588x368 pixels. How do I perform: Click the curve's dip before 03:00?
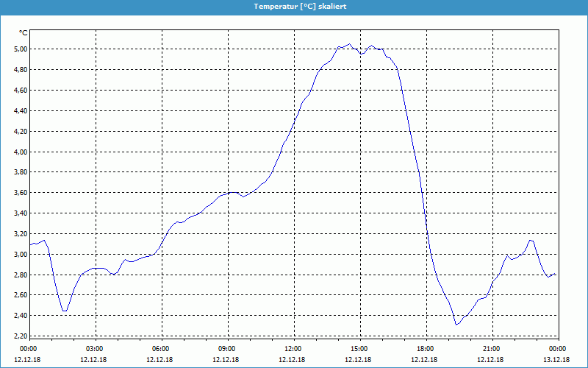[65, 311]
